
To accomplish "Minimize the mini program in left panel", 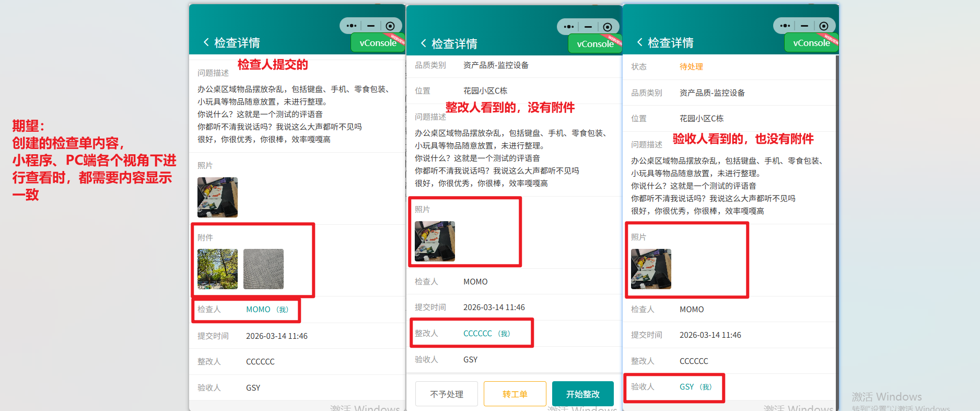I will pos(371,26).
